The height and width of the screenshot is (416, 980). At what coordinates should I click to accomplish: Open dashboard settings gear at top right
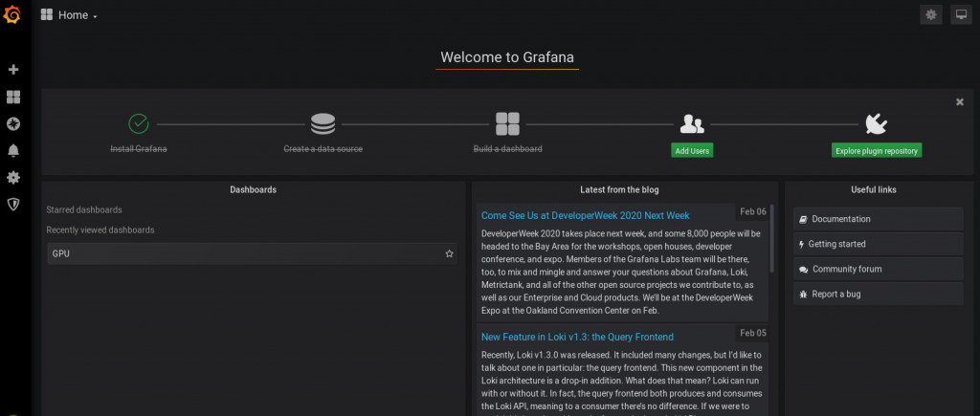pos(931,14)
